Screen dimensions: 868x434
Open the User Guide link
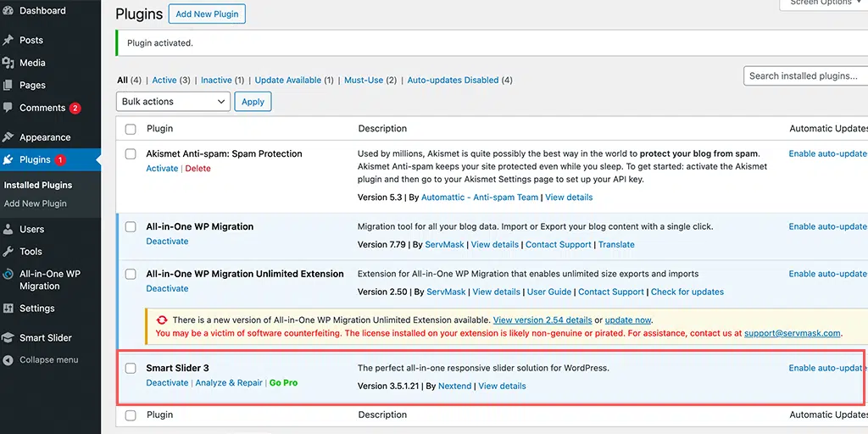click(x=549, y=292)
